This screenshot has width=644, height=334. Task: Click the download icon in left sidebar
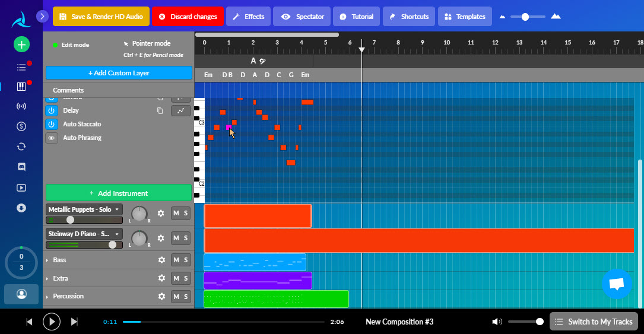[x=21, y=208]
